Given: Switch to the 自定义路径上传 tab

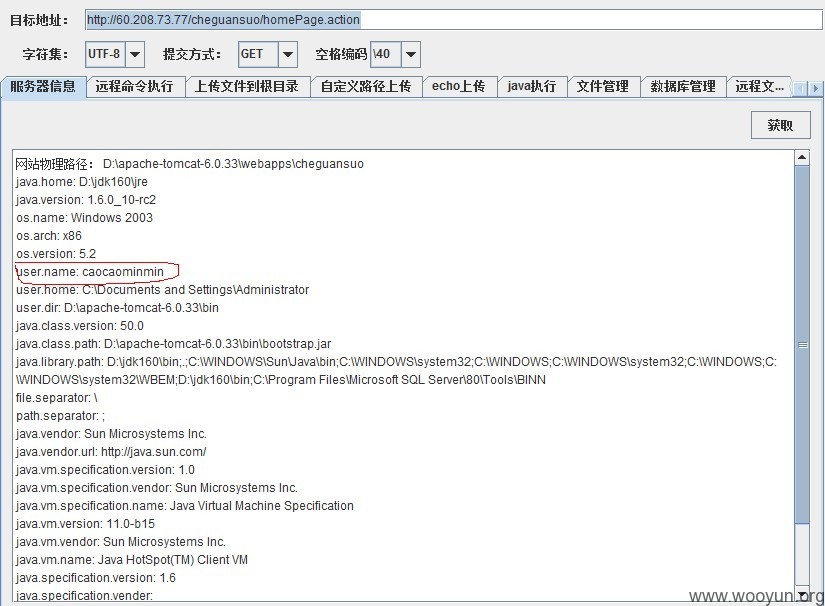Looking at the screenshot, I should [x=366, y=86].
